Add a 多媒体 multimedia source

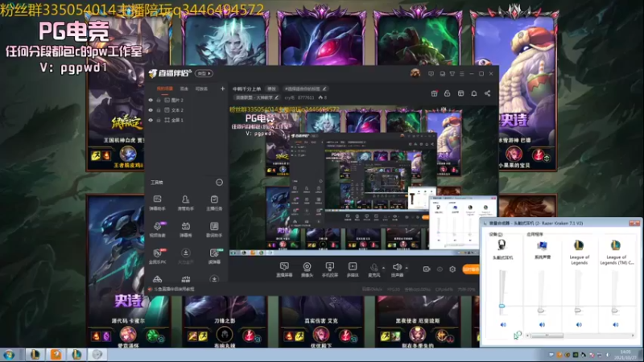click(353, 269)
